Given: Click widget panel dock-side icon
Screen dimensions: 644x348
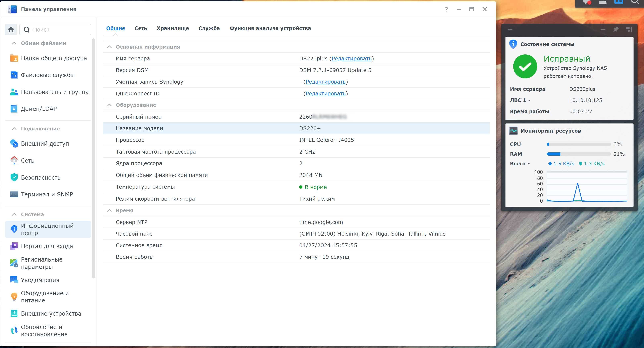Looking at the screenshot, I should [x=629, y=30].
